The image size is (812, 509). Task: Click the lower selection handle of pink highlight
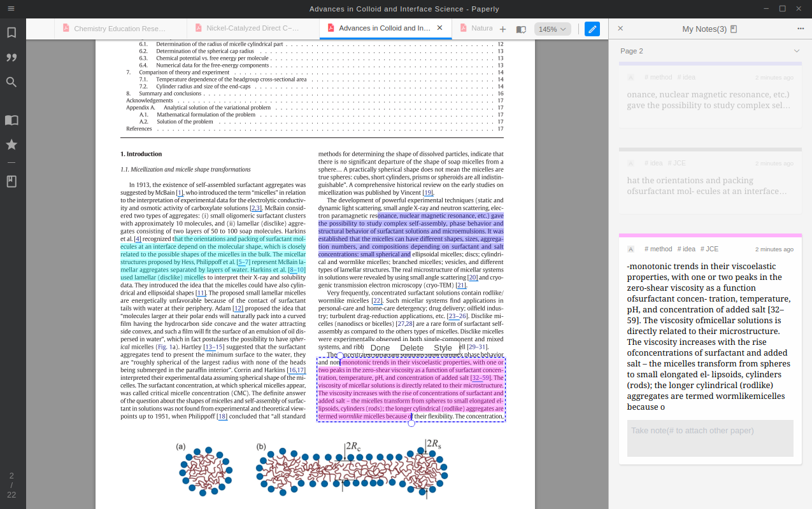pyautogui.click(x=411, y=423)
